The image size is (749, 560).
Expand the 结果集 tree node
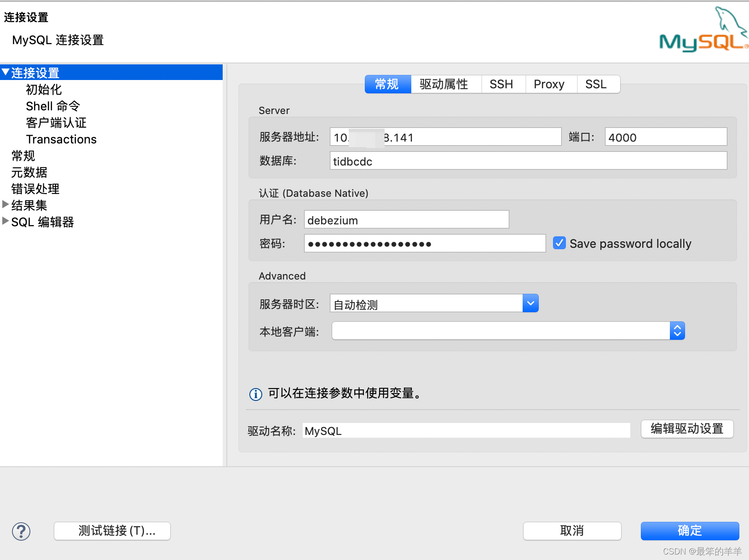[6, 204]
